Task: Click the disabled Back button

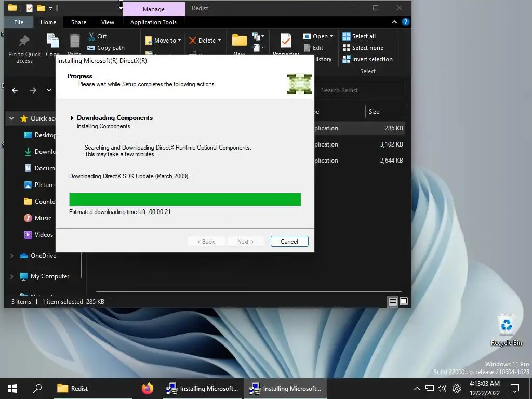Action: pyautogui.click(x=206, y=241)
